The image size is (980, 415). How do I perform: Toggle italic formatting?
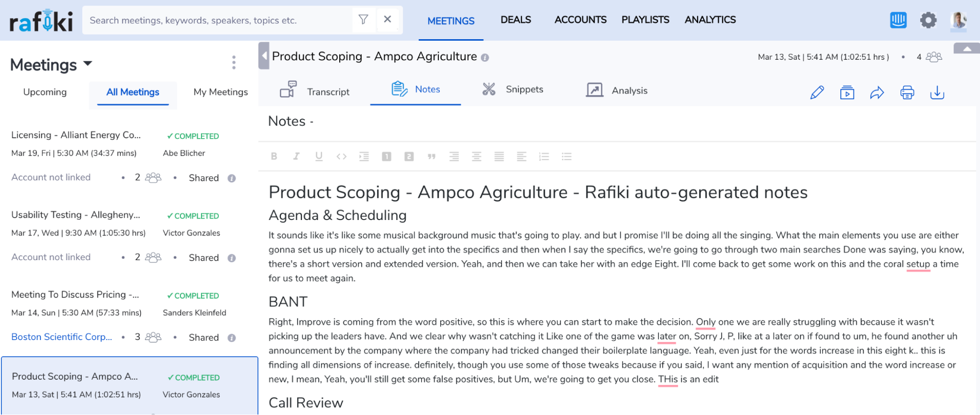(x=296, y=156)
